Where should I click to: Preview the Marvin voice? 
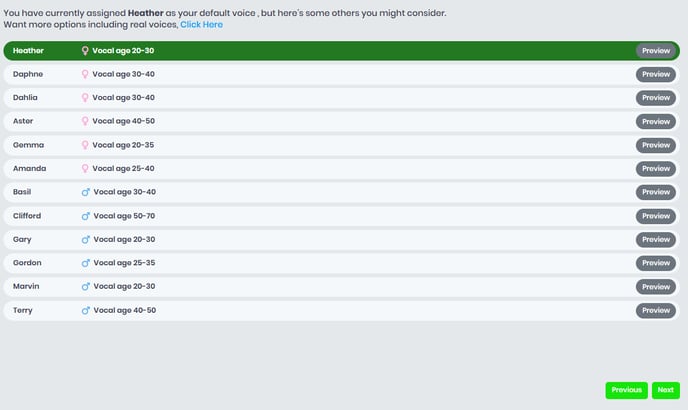656,287
